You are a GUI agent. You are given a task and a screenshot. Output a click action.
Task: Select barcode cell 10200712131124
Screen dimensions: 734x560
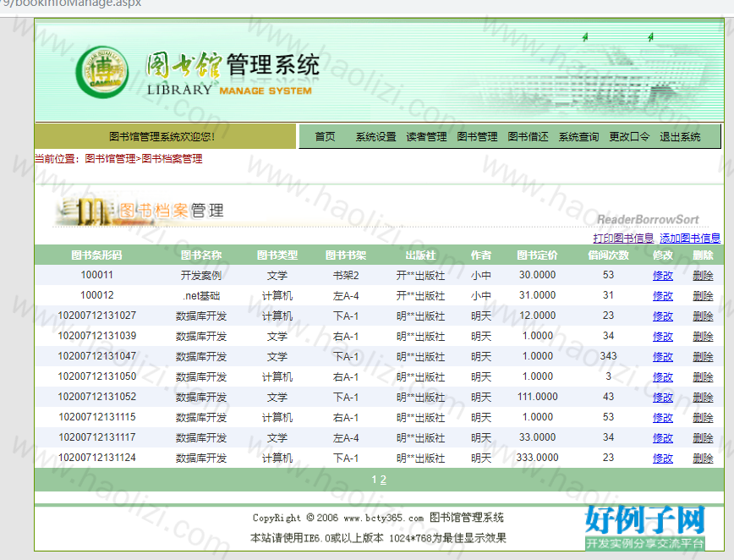(97, 458)
